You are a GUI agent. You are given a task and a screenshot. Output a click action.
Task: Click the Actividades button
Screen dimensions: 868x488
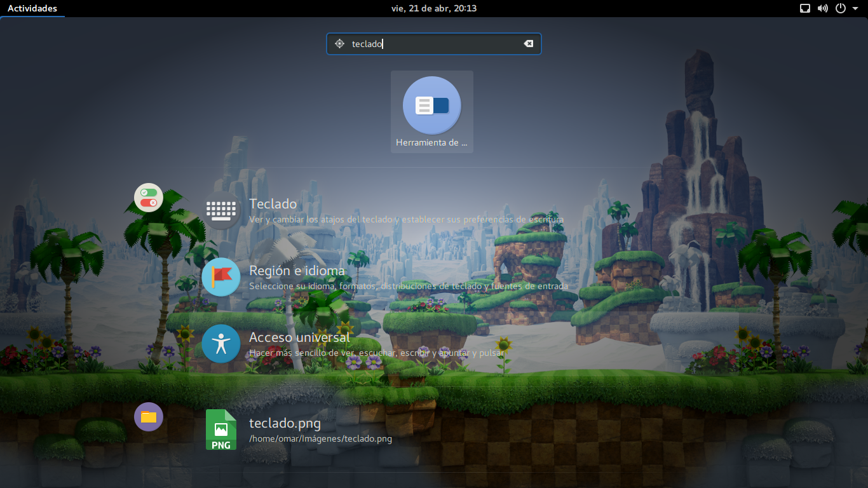pos(32,8)
